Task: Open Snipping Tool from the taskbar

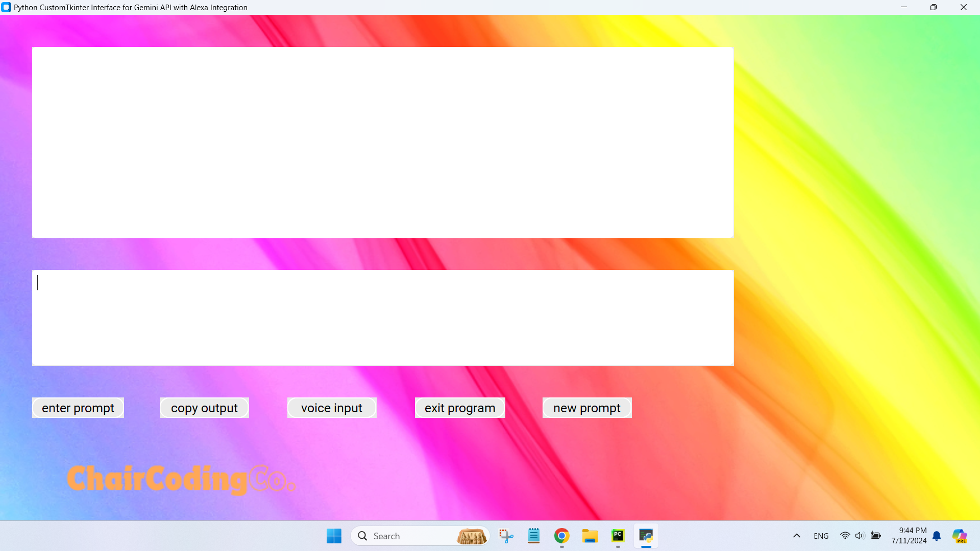Action: [506, 536]
